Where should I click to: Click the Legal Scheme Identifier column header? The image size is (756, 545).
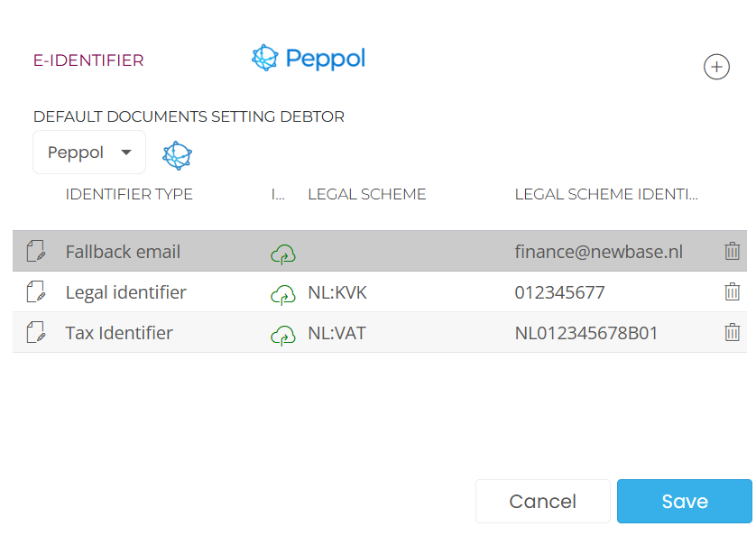click(606, 194)
